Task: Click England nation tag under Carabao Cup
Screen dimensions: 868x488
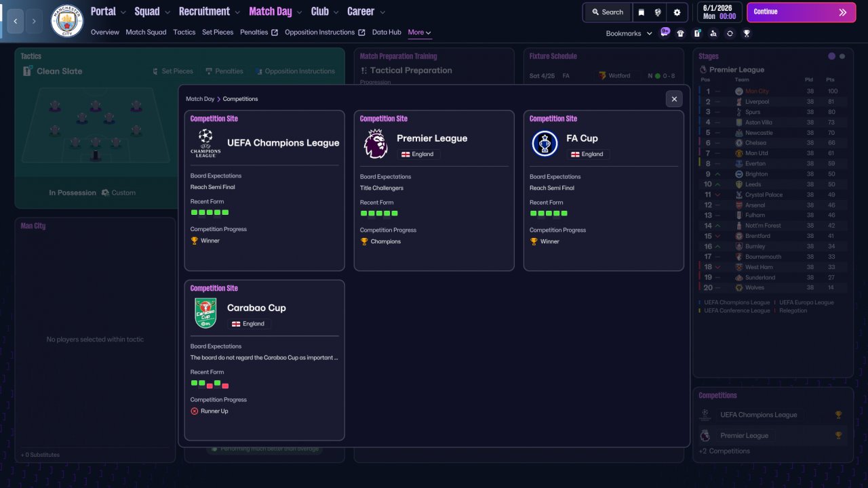Action: point(249,324)
